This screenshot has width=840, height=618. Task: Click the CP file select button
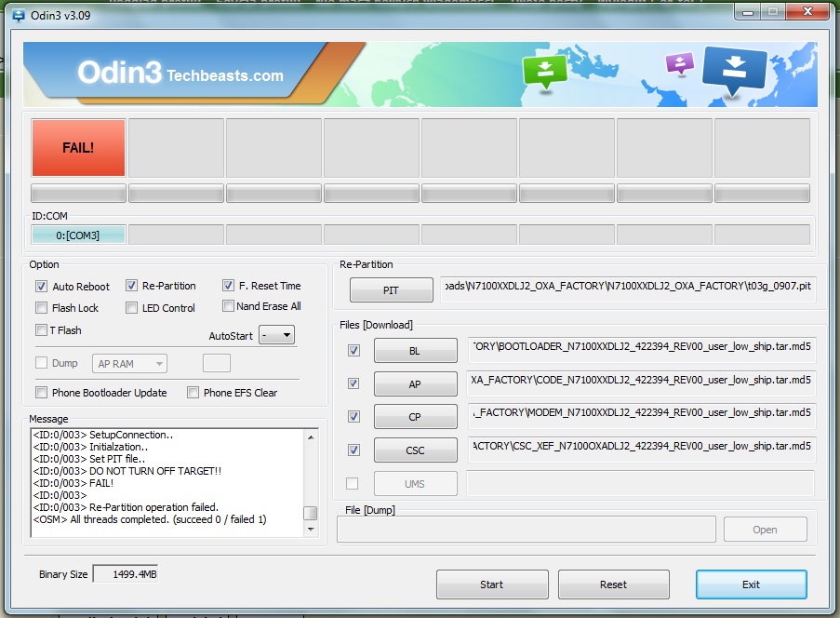[415, 416]
